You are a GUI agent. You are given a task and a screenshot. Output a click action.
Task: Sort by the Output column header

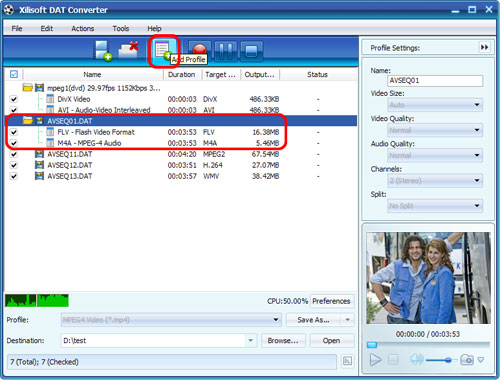click(x=260, y=74)
